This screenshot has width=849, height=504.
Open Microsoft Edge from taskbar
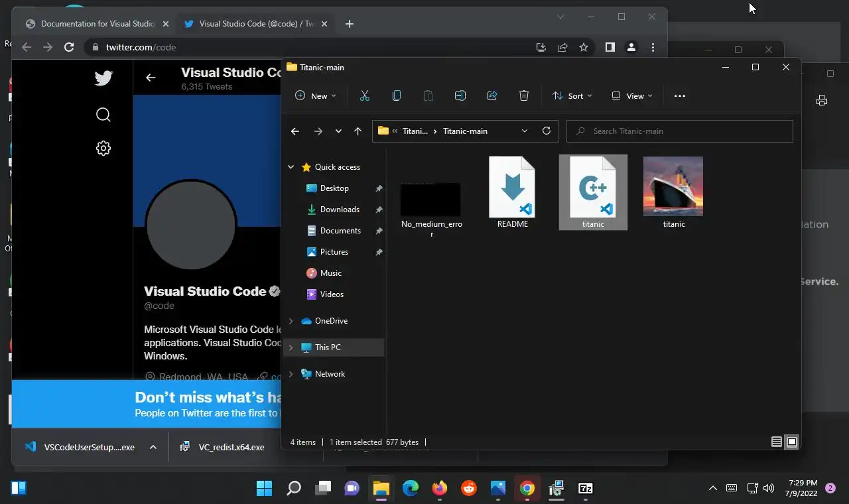pyautogui.click(x=411, y=489)
